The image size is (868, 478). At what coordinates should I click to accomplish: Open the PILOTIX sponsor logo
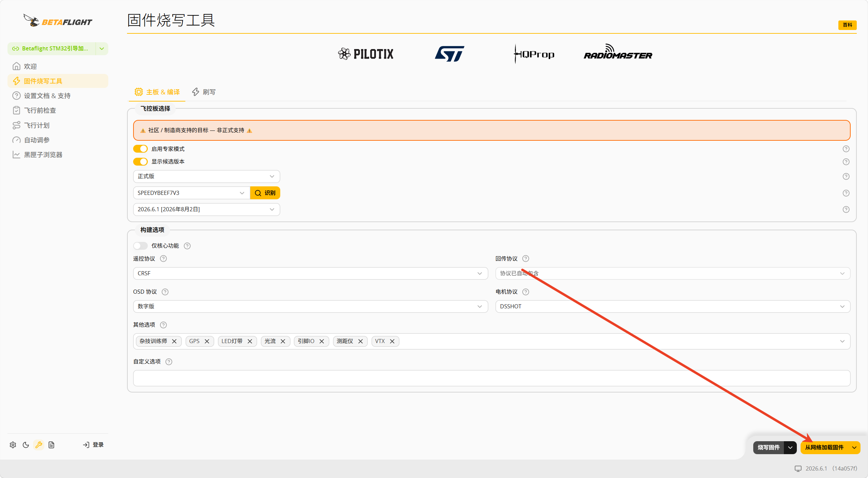pos(365,54)
